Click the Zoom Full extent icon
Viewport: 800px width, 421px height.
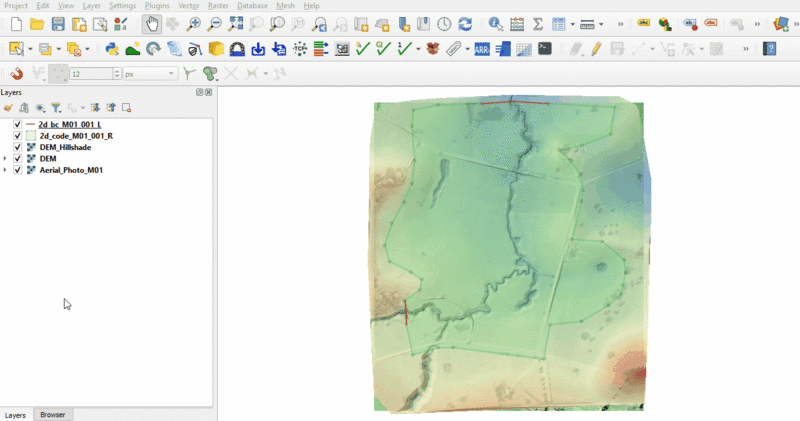click(x=236, y=24)
